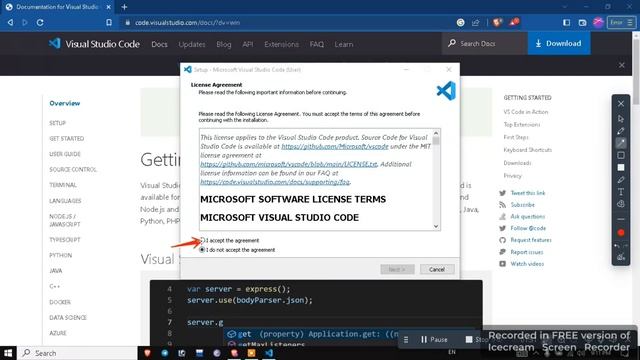Click the license text scrollbar down arrow

pos(436,226)
